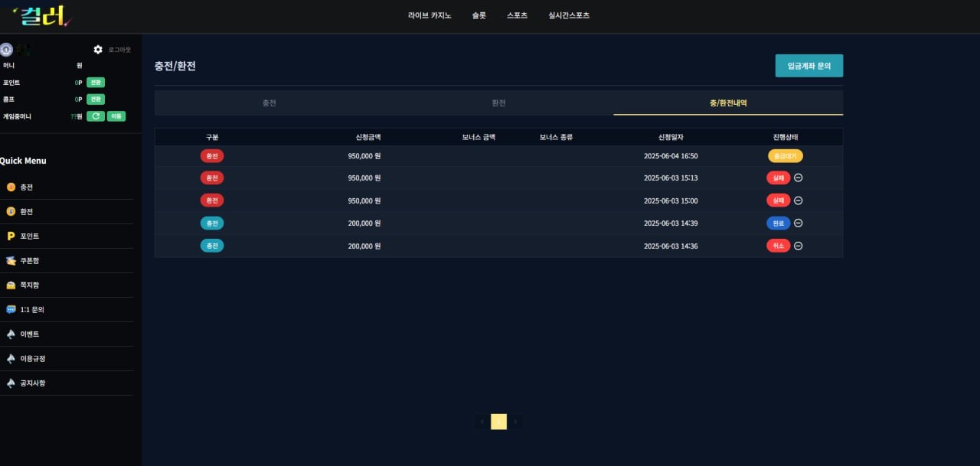
Task: Open 포인트 text link in Quick Menu
Action: point(30,236)
